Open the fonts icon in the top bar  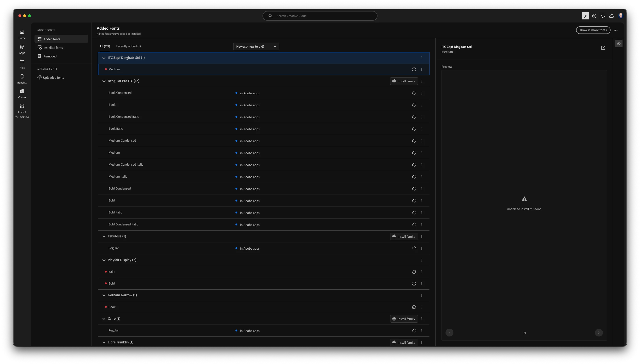585,16
